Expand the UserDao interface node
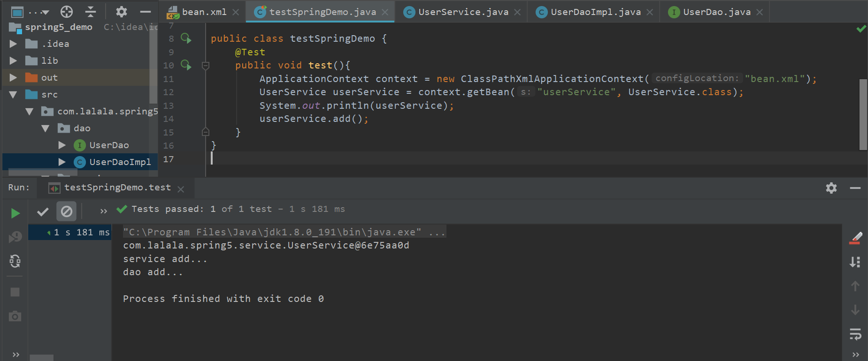This screenshot has width=868, height=361. pyautogui.click(x=62, y=145)
